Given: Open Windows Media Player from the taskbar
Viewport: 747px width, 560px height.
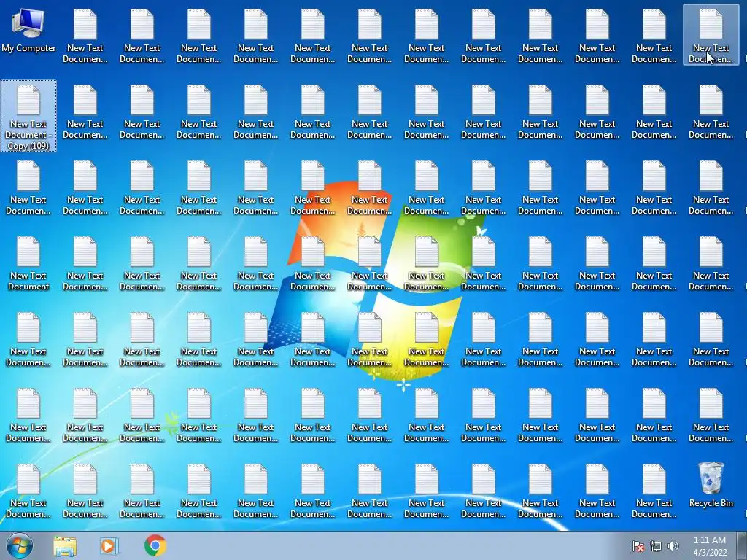Looking at the screenshot, I should point(109,545).
